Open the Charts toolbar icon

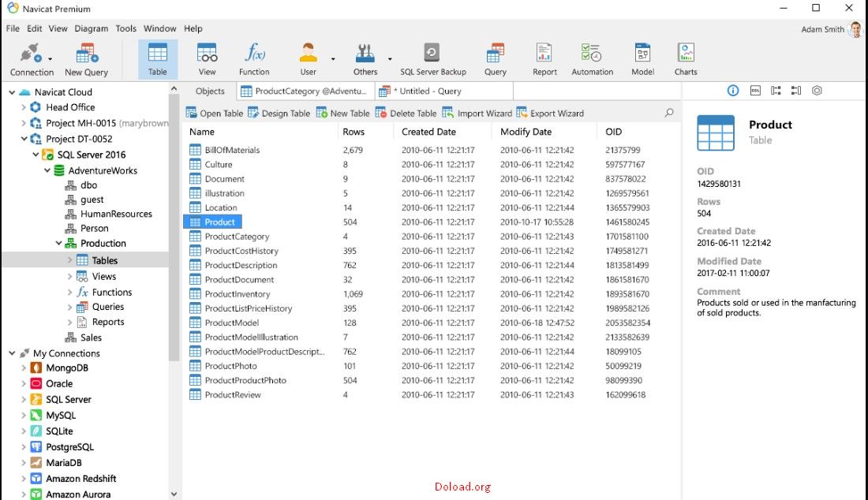686,59
